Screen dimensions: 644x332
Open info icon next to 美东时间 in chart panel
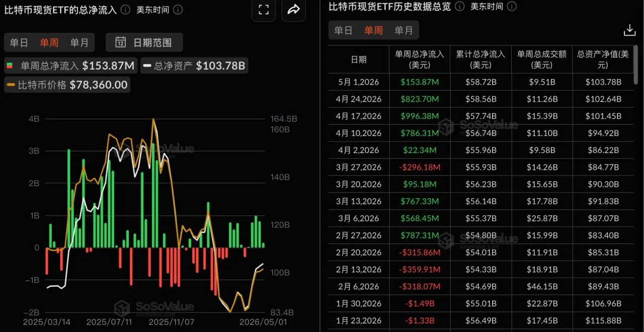coord(178,10)
